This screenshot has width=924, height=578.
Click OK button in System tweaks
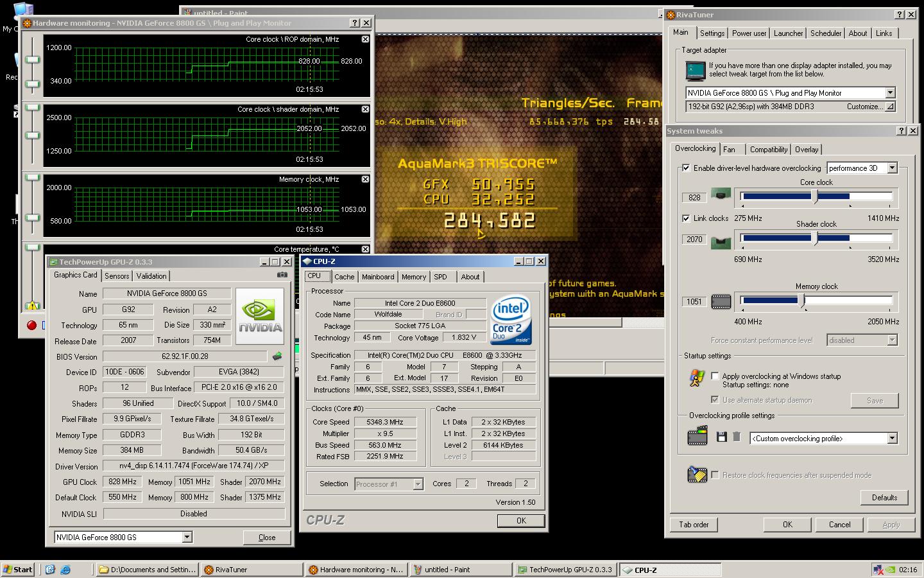[787, 524]
